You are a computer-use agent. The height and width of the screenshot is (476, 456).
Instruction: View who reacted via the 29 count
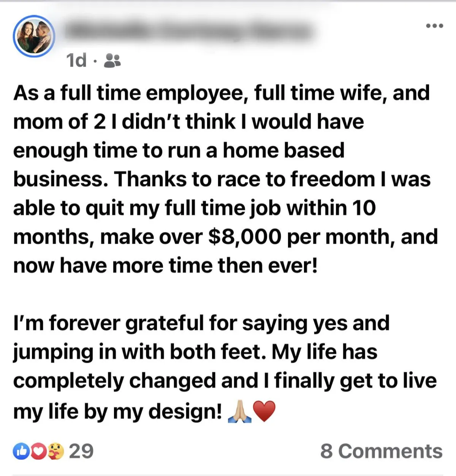(81, 451)
